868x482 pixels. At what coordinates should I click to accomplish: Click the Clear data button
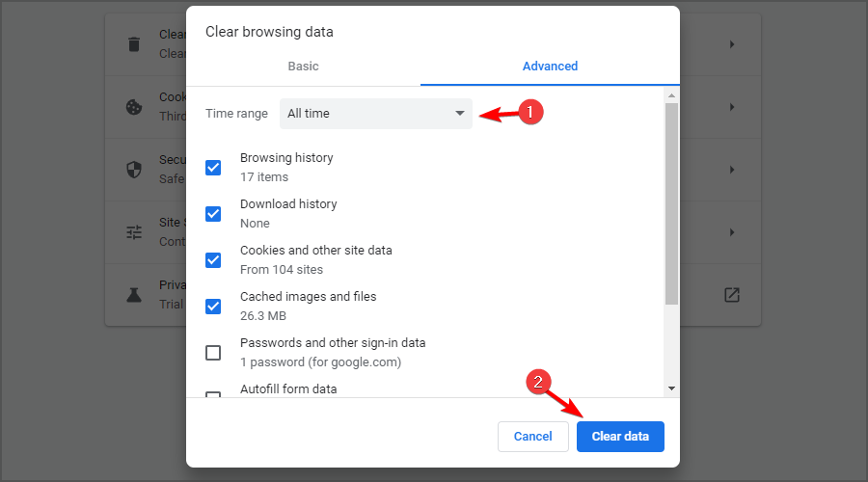(620, 437)
